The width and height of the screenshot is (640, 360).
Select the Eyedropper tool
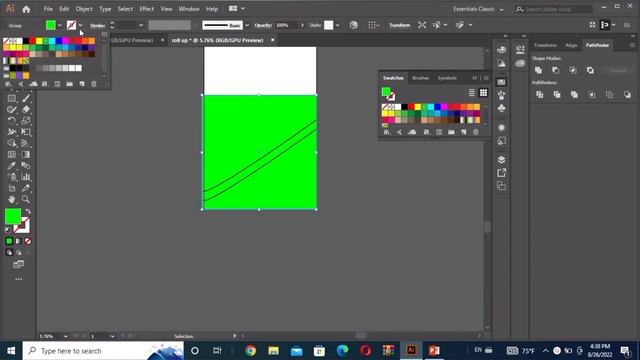click(x=12, y=166)
